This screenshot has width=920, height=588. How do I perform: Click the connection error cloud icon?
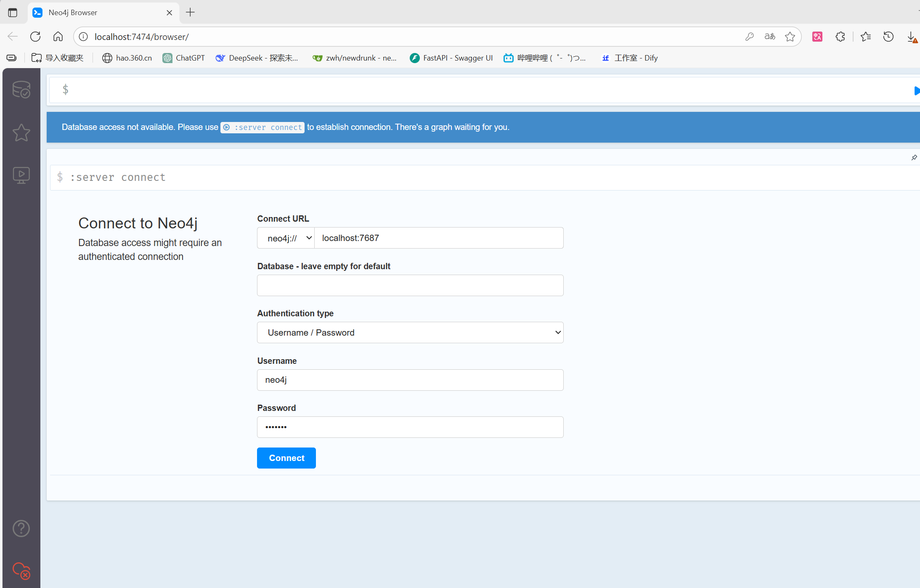(21, 571)
